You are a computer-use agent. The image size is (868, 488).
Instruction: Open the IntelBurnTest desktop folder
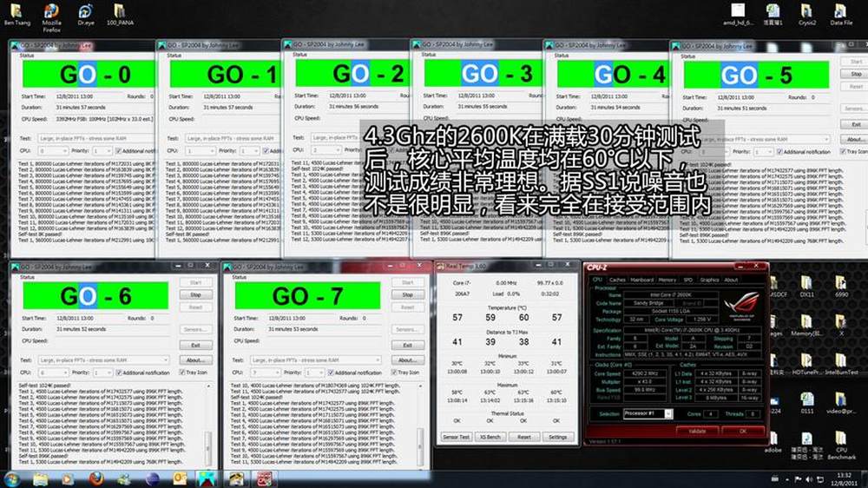point(841,365)
